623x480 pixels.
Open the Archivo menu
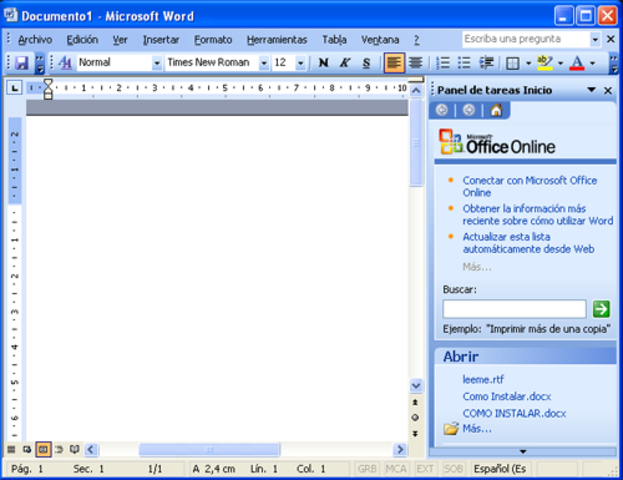(35, 40)
